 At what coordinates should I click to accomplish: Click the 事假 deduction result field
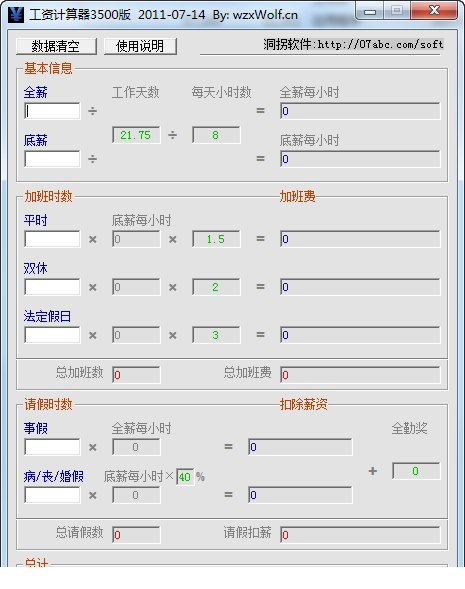pos(300,447)
